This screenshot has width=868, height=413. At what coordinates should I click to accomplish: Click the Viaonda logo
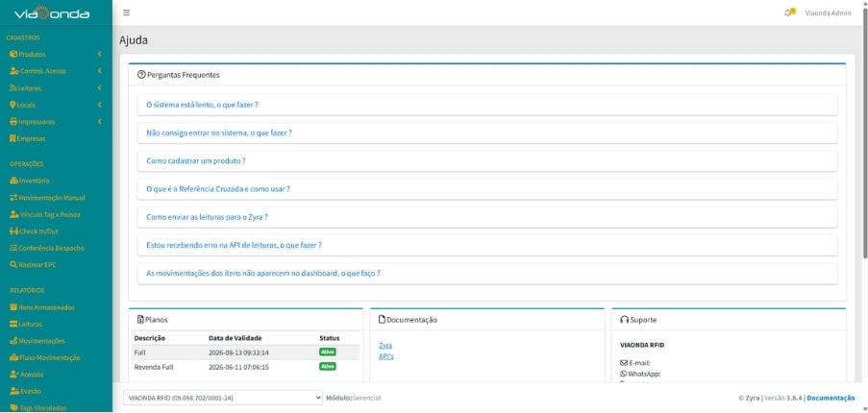[x=52, y=13]
